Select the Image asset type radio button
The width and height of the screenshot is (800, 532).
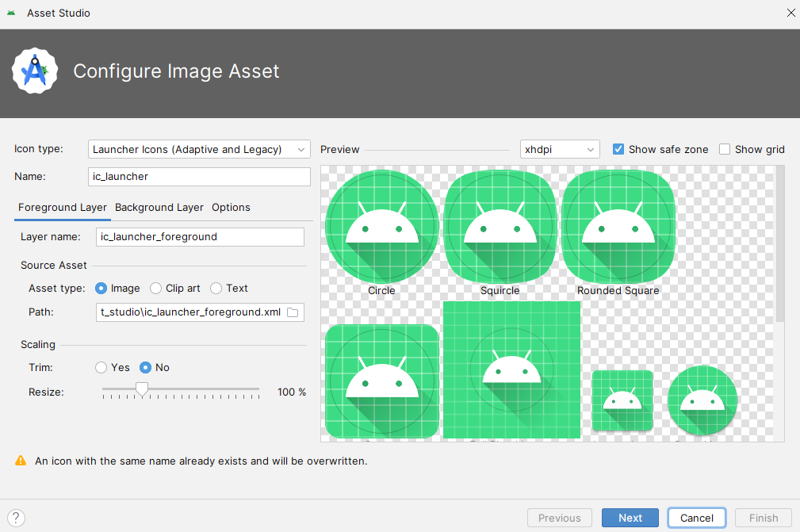click(101, 288)
